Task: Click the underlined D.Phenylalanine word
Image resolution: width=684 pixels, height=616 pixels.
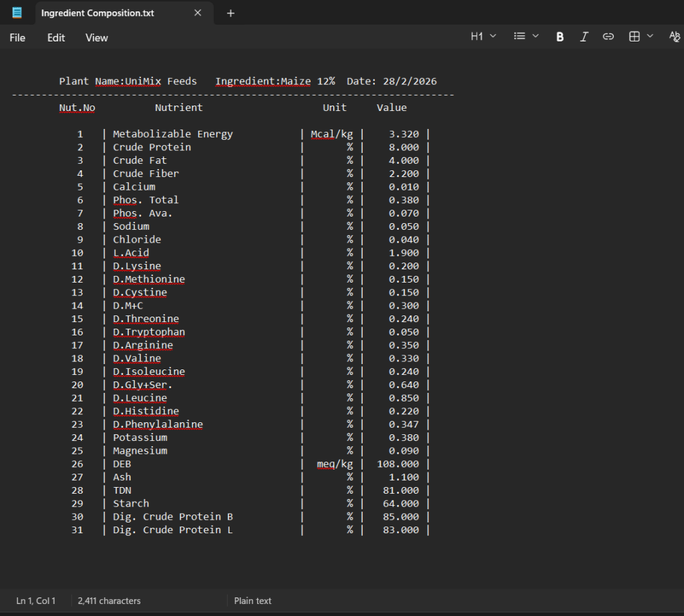Action: tap(158, 424)
